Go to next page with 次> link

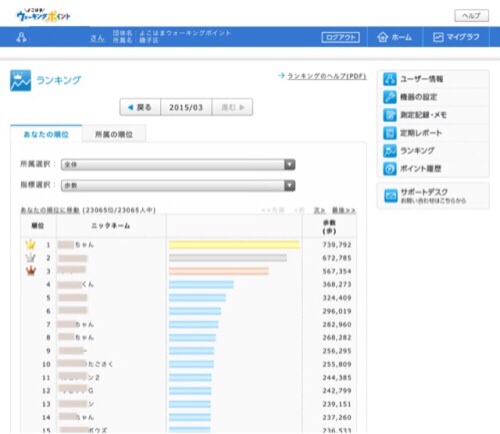[319, 210]
